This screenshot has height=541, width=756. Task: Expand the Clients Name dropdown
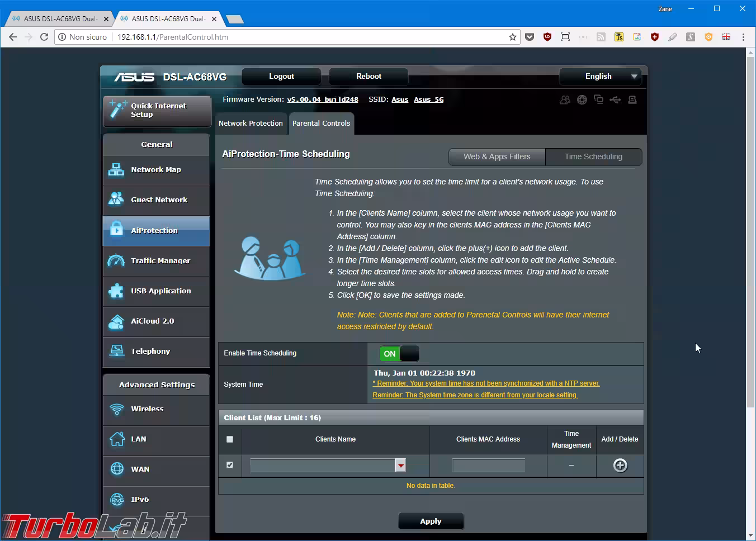coord(400,465)
